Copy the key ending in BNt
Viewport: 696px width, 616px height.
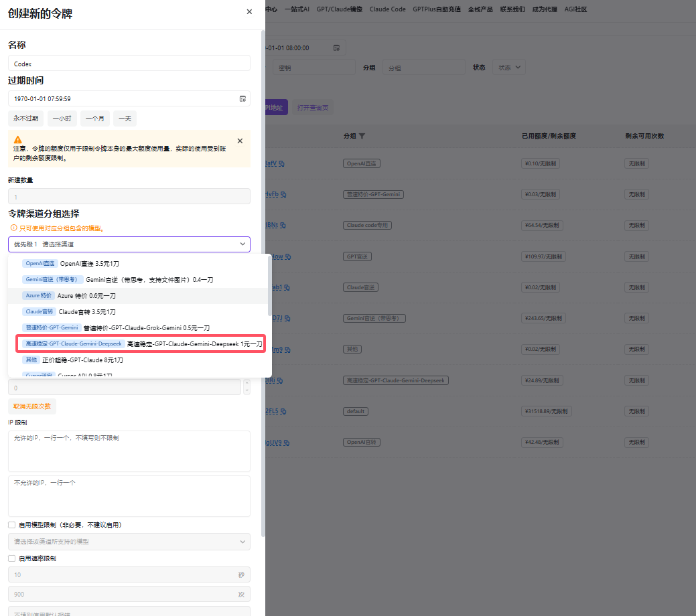click(283, 226)
